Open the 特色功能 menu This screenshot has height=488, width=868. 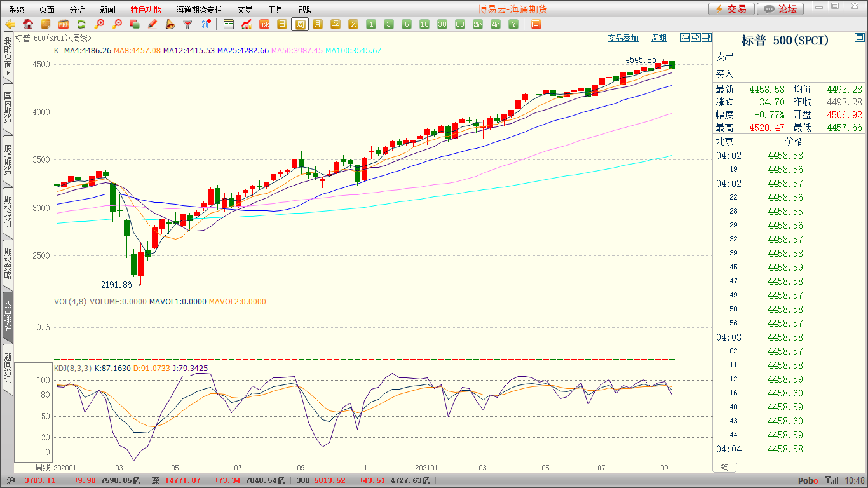tap(146, 10)
